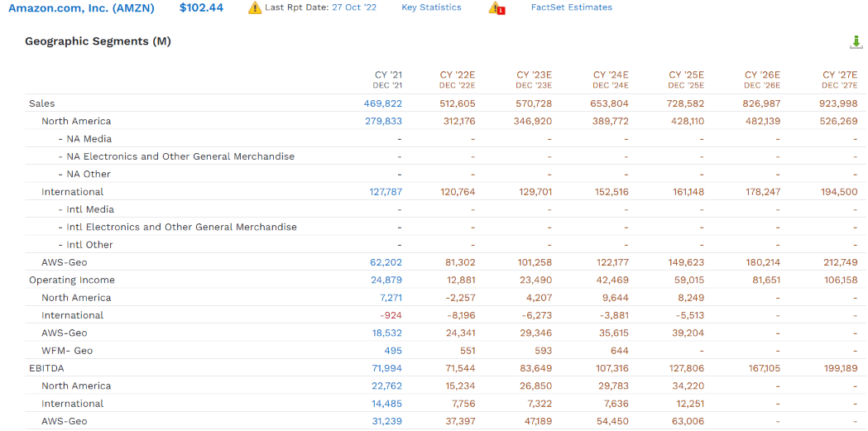868x431 pixels.
Task: Click WFM- Geo estimate 644
Action: pyautogui.click(x=619, y=351)
